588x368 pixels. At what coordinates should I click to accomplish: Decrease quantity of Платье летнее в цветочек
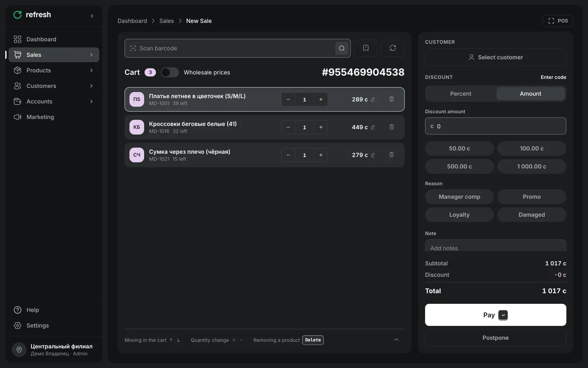(288, 99)
